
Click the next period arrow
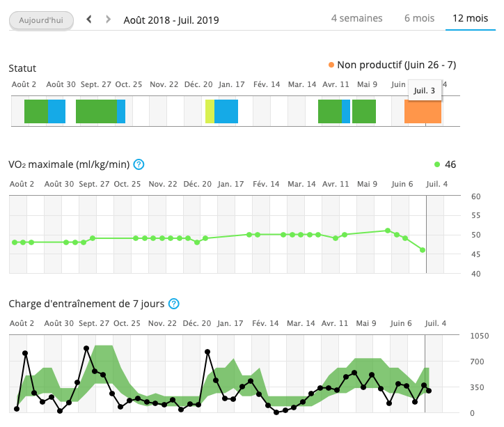(108, 20)
